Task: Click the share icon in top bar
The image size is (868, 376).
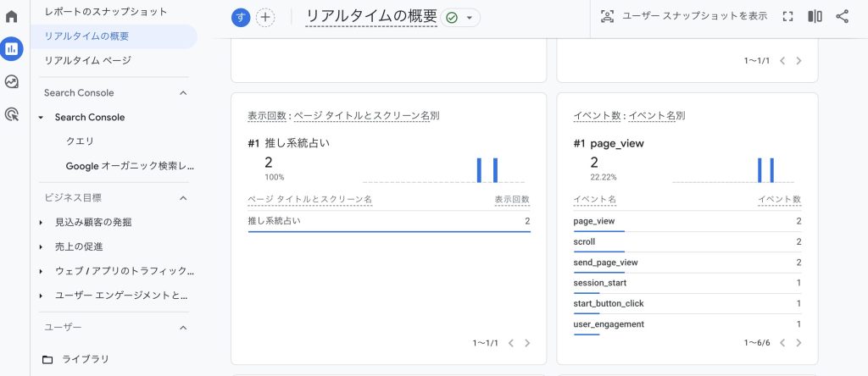Action: click(842, 16)
